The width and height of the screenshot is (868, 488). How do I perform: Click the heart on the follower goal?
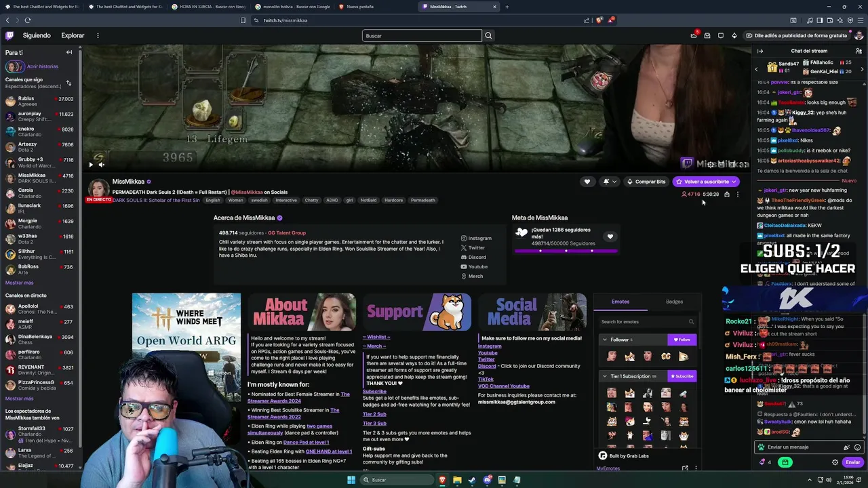[x=610, y=237]
